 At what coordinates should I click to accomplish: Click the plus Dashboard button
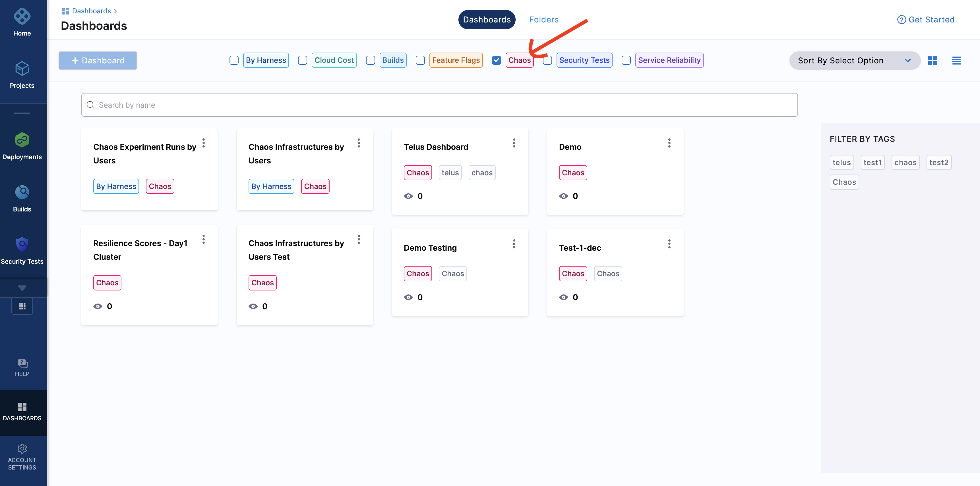pyautogui.click(x=98, y=60)
